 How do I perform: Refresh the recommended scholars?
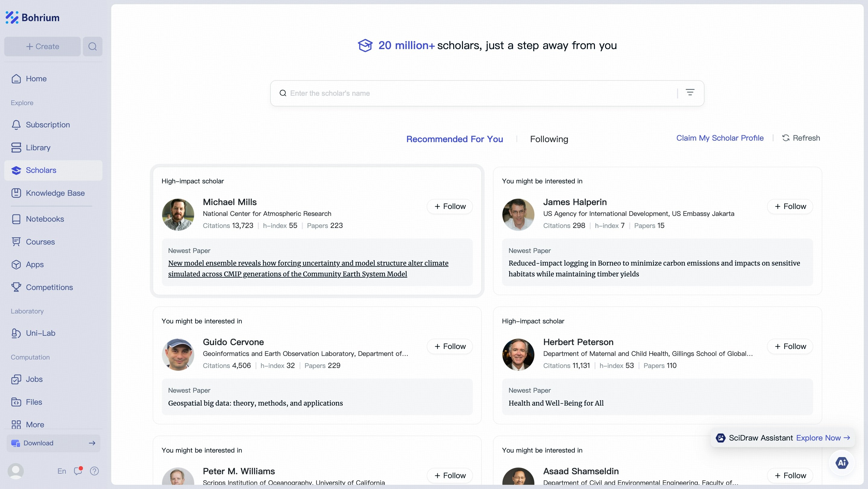pos(801,138)
